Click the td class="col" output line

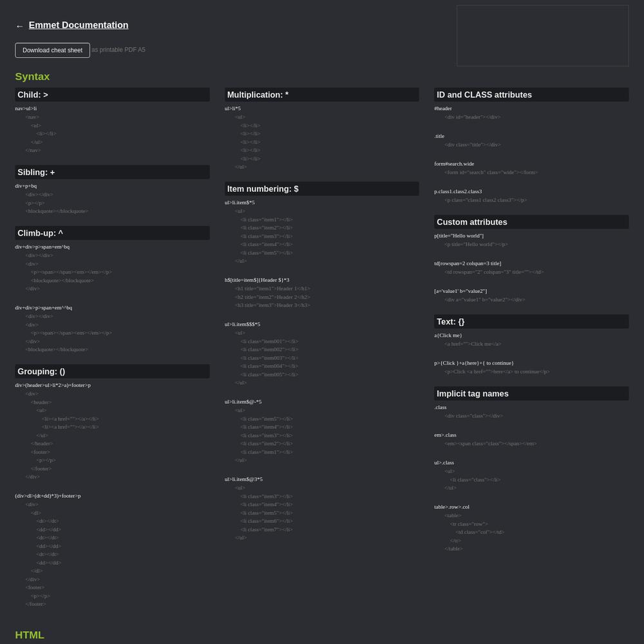pos(480,533)
